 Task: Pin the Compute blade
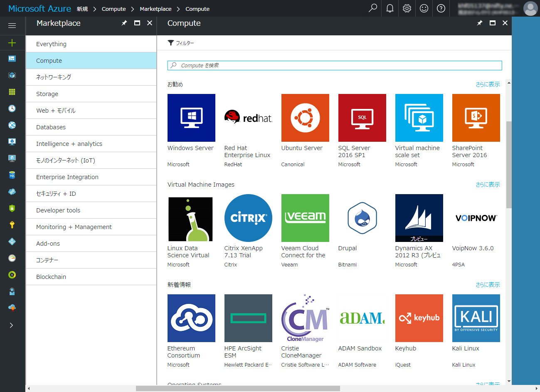pyautogui.click(x=479, y=23)
